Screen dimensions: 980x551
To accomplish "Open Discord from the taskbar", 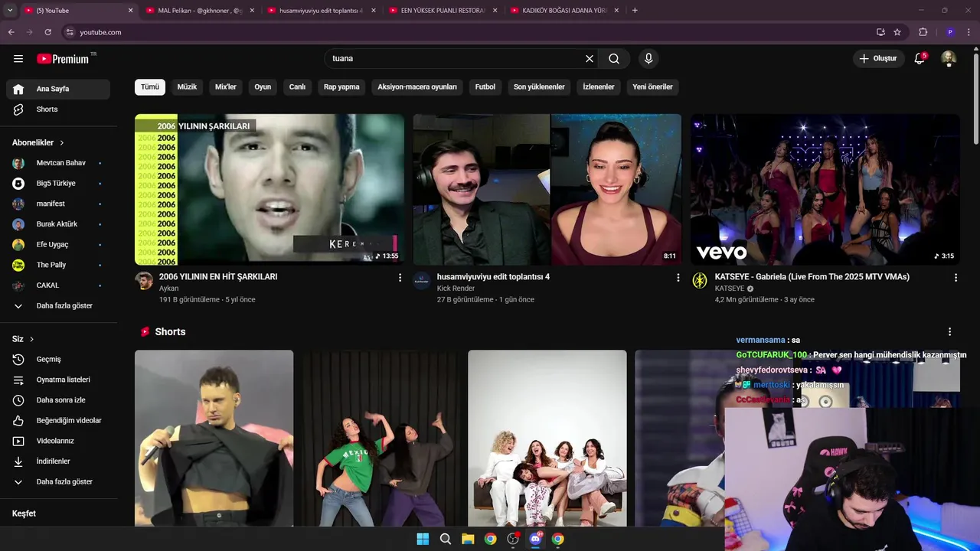I will [x=535, y=539].
